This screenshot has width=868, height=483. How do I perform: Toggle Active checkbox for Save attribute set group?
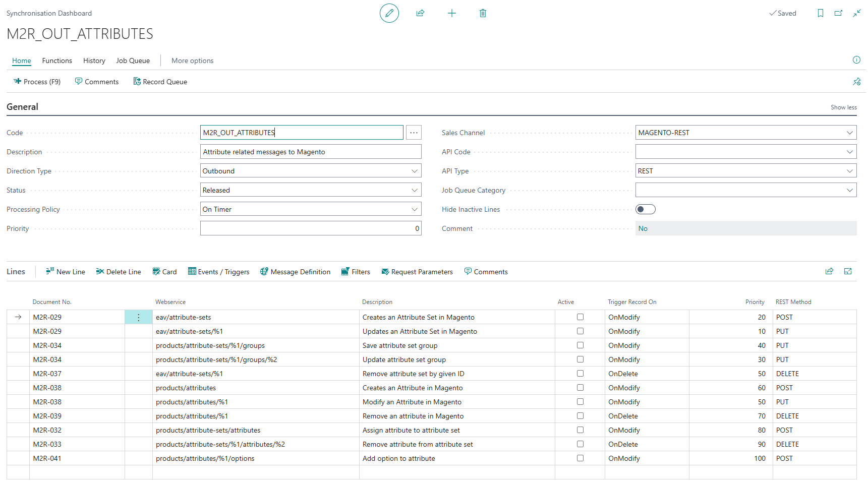pyautogui.click(x=580, y=345)
